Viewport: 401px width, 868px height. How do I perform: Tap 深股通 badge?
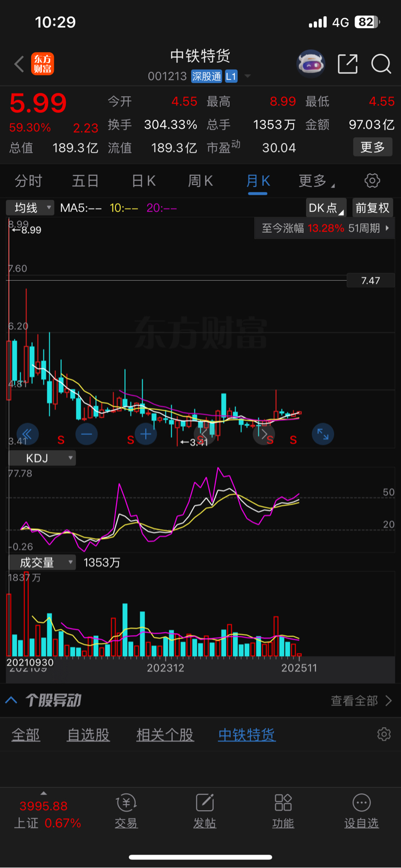point(206,76)
